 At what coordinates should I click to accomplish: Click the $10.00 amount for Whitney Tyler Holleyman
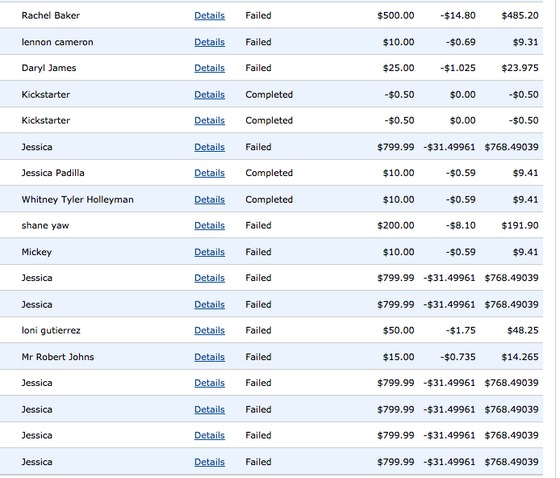click(399, 200)
